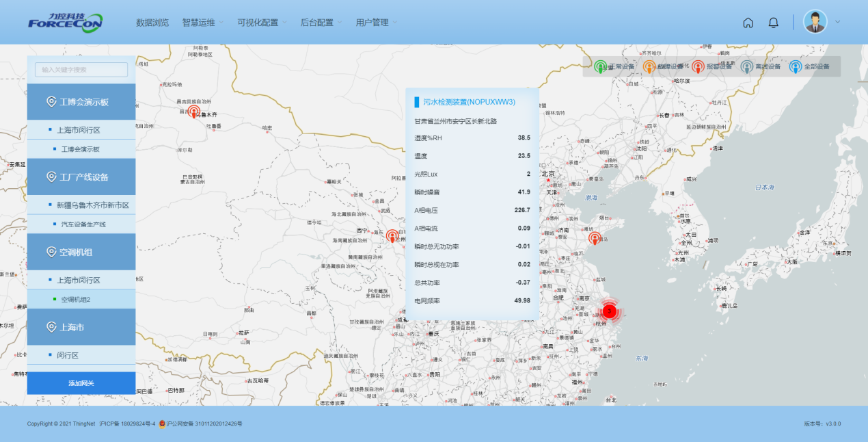Show all devices (blue 全部设备 icon)

tap(796, 66)
